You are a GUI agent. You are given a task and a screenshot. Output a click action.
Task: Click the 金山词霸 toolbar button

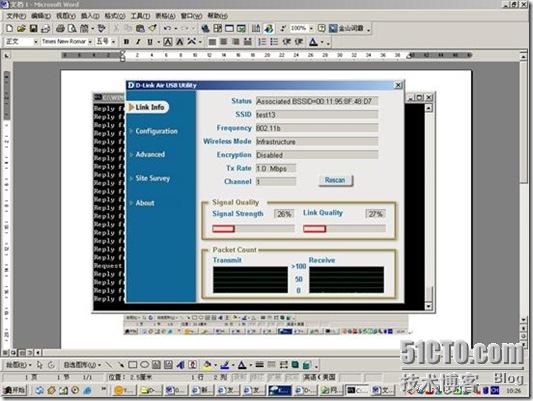pos(347,29)
